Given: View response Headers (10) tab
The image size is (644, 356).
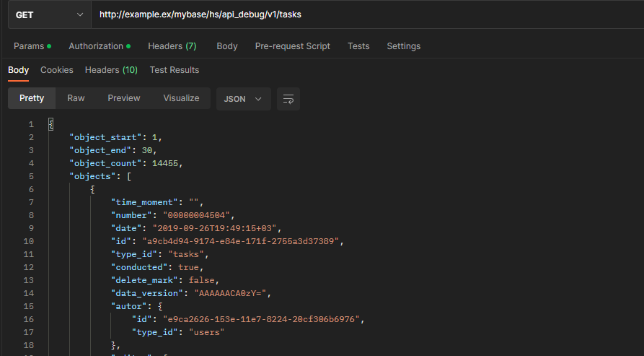Looking at the screenshot, I should click(x=111, y=70).
